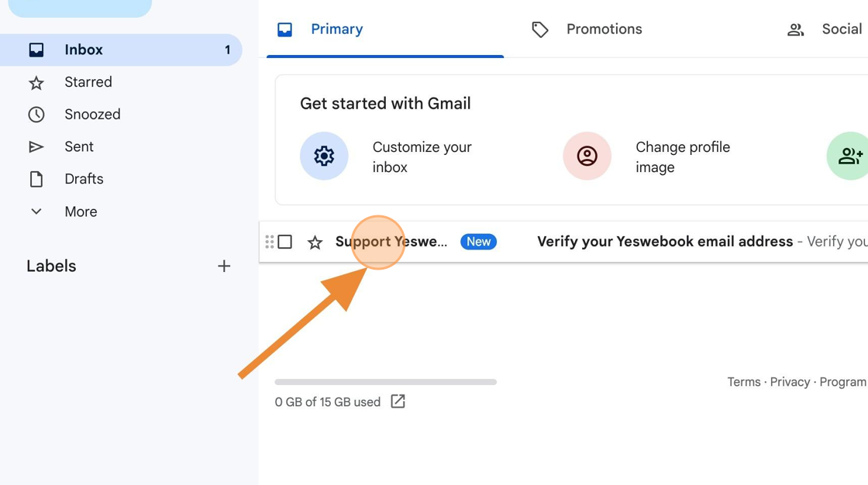Image resolution: width=868 pixels, height=485 pixels.
Task: Click the unread count 1 next to Inbox
Action: click(228, 50)
